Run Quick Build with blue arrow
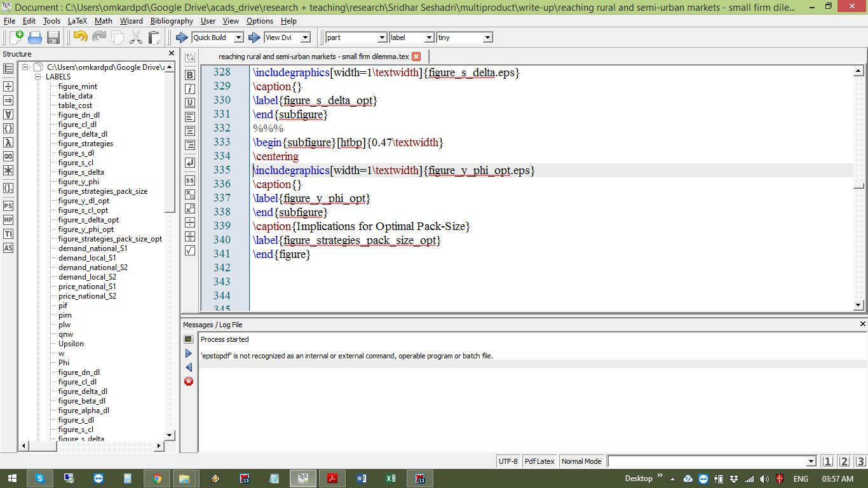 [182, 37]
